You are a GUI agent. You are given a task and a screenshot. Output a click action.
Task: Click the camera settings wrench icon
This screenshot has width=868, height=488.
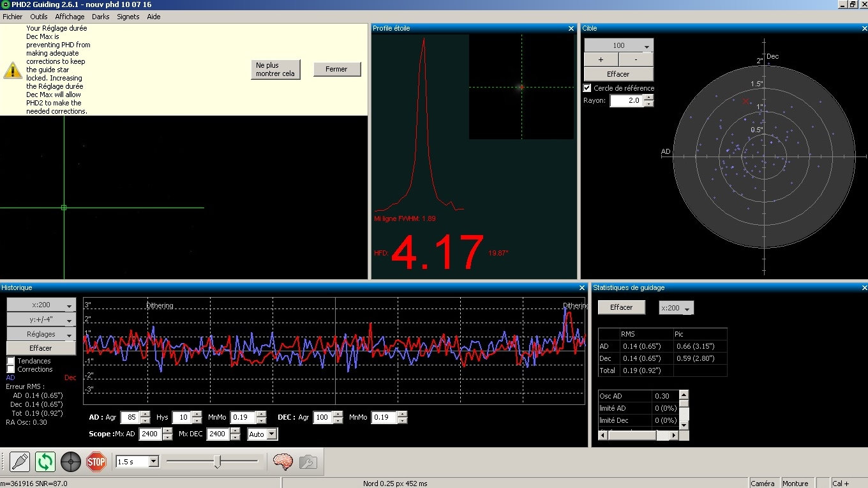point(308,461)
